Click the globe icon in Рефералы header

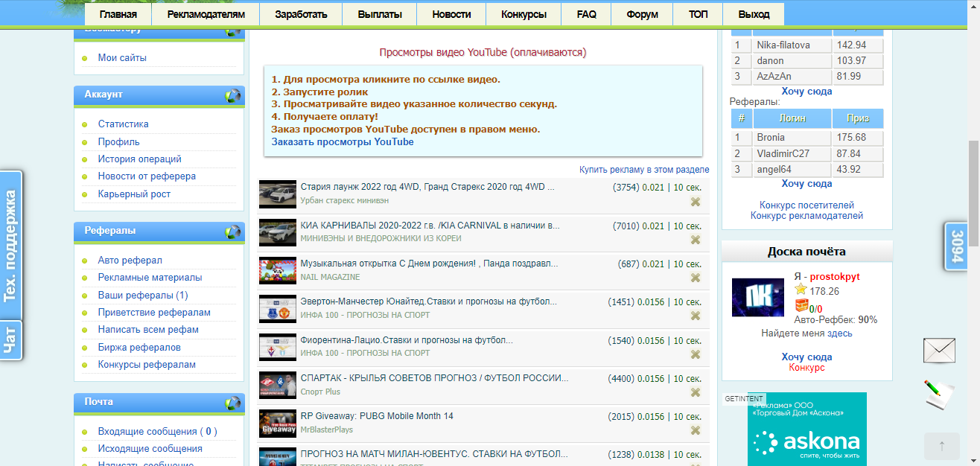pyautogui.click(x=233, y=232)
